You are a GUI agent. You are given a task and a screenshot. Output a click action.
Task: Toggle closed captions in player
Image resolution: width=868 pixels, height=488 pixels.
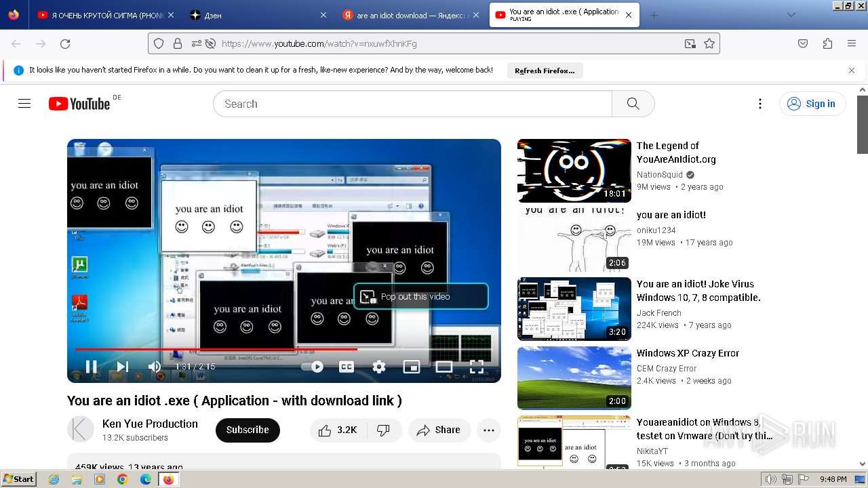pyautogui.click(x=347, y=367)
